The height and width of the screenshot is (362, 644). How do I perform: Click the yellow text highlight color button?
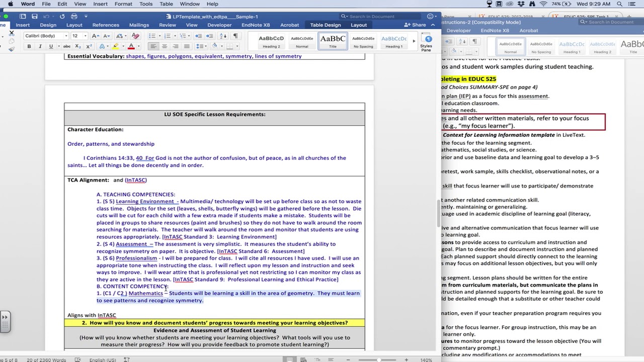click(x=115, y=46)
